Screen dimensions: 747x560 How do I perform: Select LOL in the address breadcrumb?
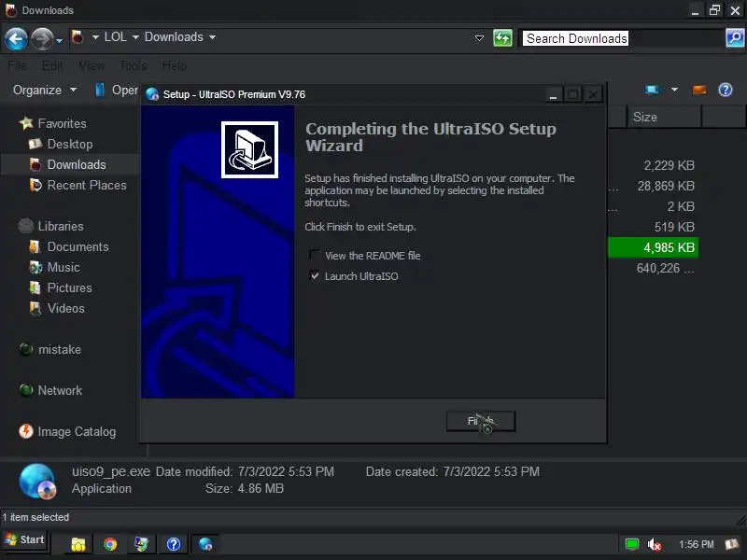pyautogui.click(x=115, y=36)
